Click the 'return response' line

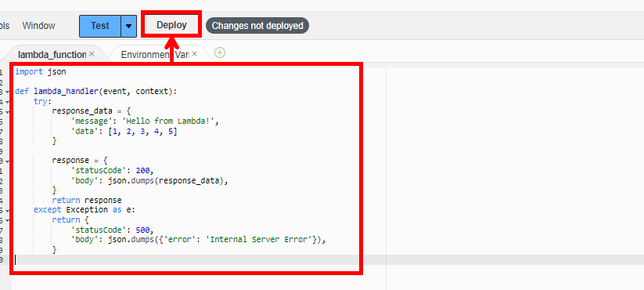coord(87,200)
